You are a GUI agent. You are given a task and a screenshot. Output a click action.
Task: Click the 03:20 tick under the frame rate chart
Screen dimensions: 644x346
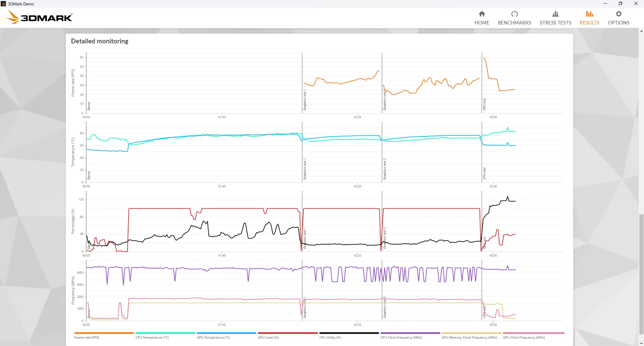point(357,117)
